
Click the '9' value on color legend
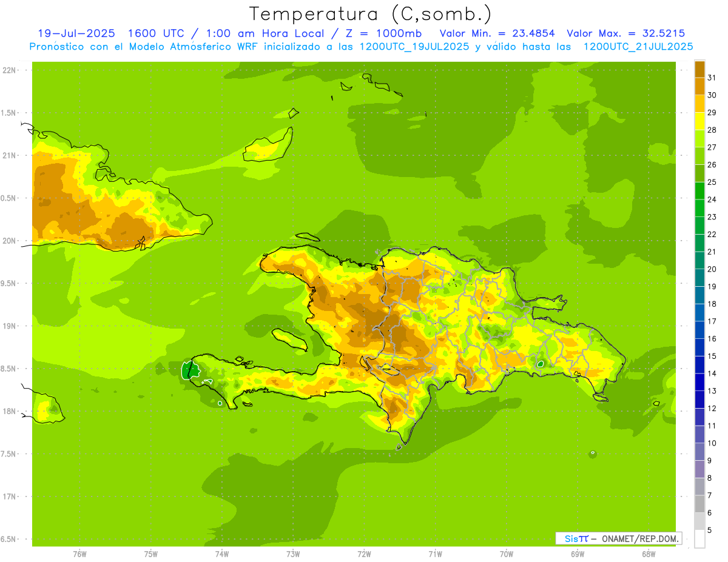tap(710, 461)
